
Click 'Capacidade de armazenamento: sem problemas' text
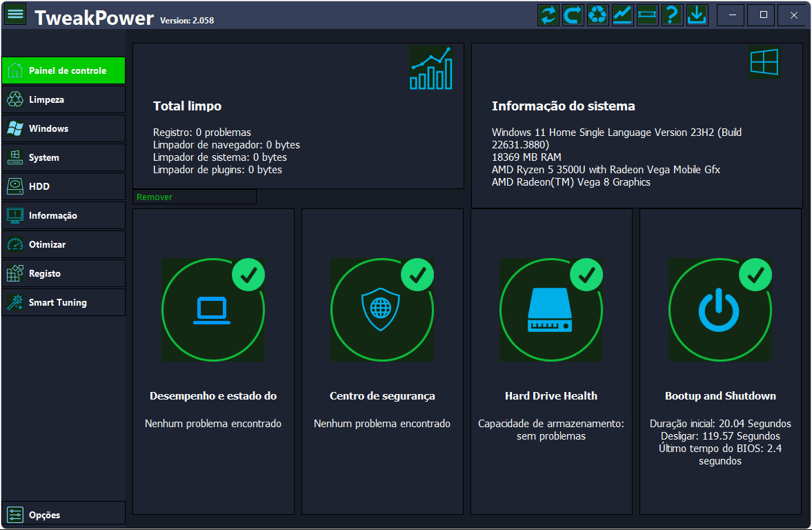(x=551, y=430)
